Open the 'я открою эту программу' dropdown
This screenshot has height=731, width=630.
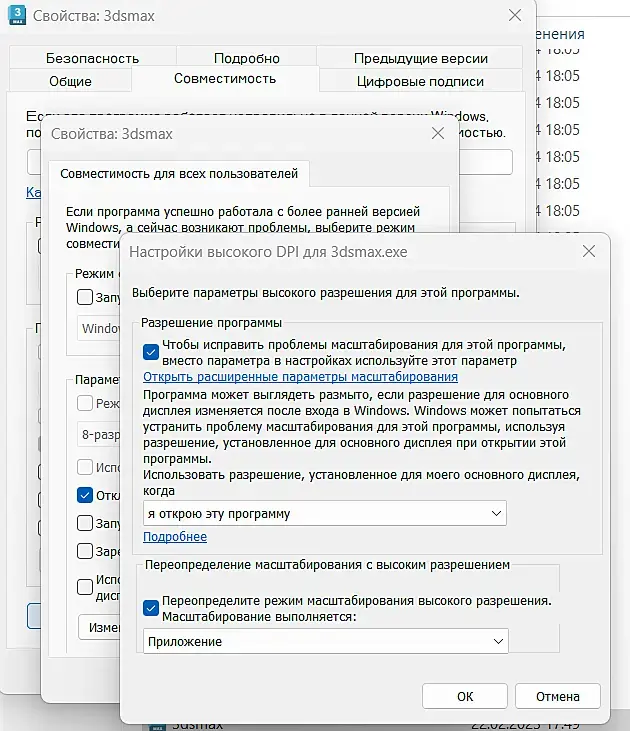[x=325, y=513]
